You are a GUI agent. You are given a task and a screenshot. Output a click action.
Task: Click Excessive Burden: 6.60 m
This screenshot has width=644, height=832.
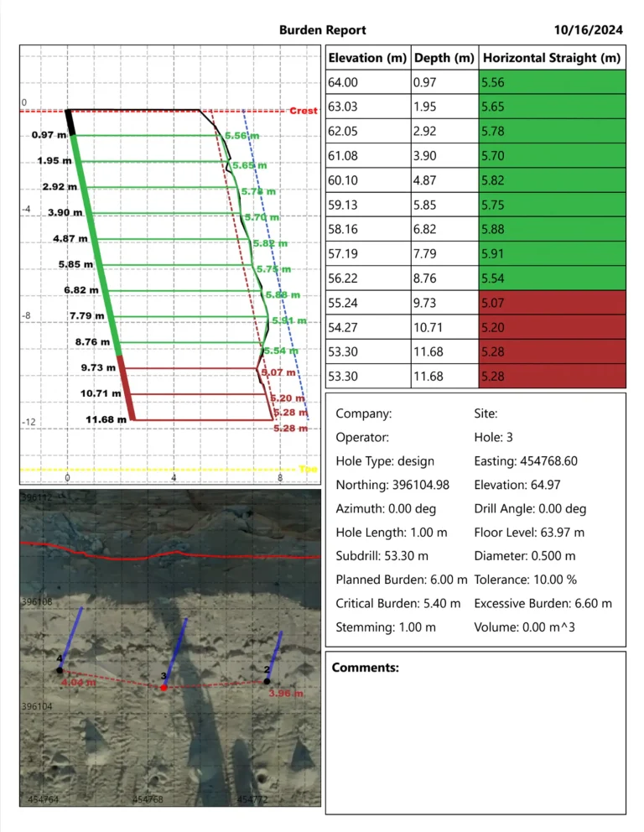coord(543,603)
